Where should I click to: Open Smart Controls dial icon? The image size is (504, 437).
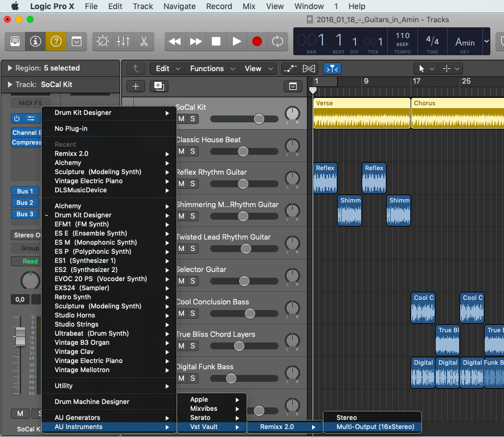103,42
